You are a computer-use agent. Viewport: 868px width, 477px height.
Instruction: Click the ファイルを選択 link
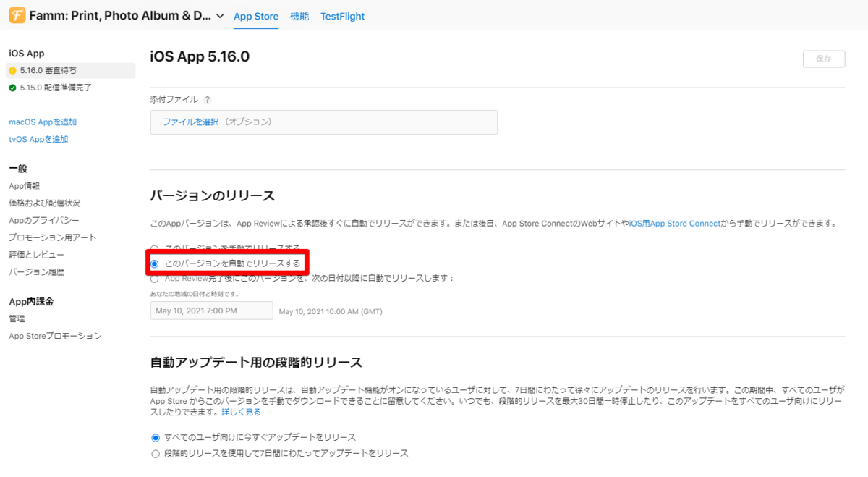tap(190, 122)
